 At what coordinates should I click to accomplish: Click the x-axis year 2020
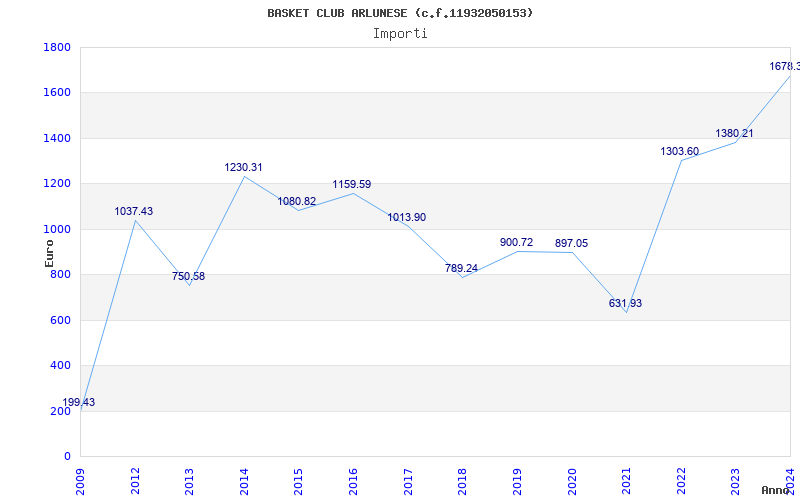click(572, 482)
